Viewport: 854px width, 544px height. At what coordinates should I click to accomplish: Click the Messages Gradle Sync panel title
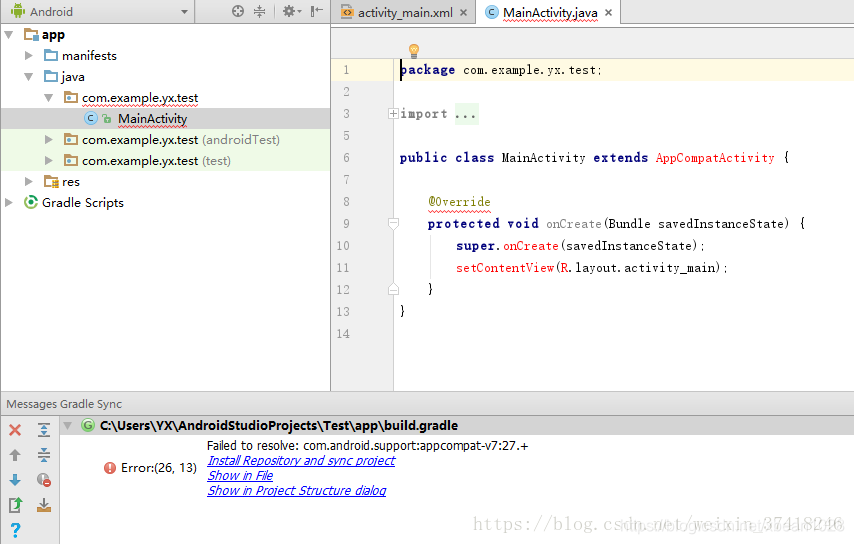pyautogui.click(x=64, y=404)
